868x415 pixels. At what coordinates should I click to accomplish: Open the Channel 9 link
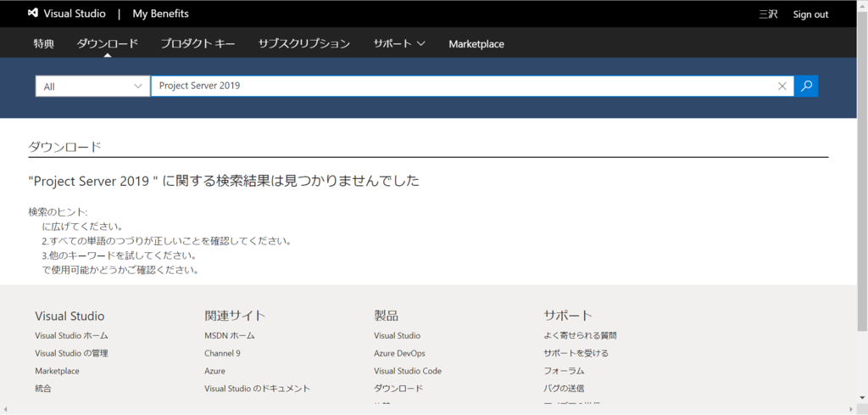(x=222, y=353)
